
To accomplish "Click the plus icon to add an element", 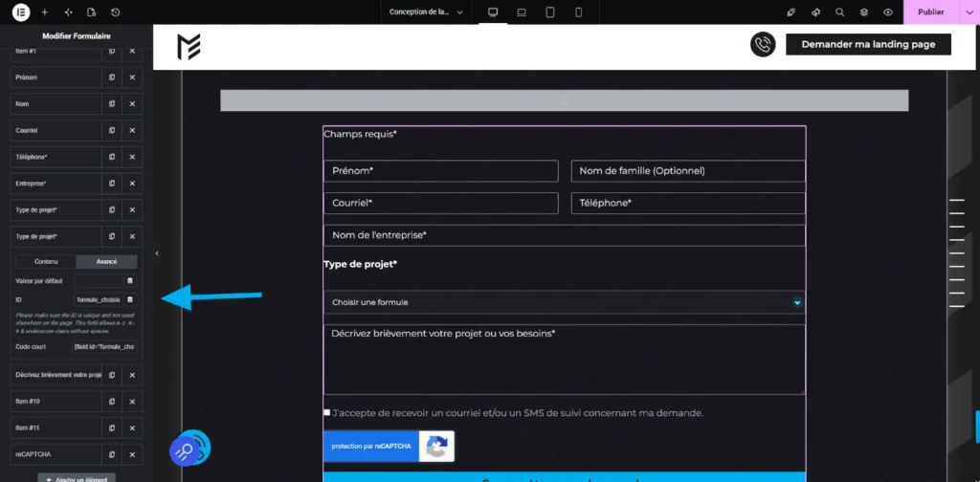I will click(44, 11).
